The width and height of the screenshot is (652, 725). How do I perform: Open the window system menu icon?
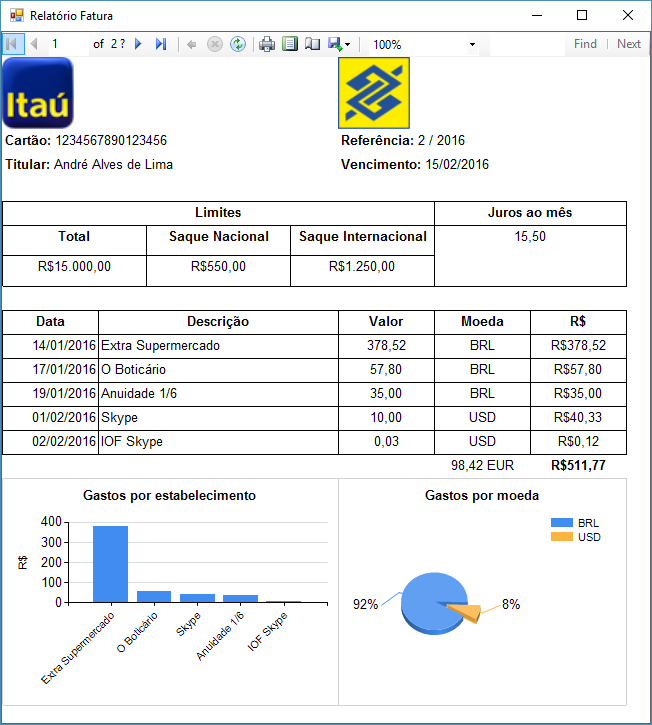coord(16,16)
